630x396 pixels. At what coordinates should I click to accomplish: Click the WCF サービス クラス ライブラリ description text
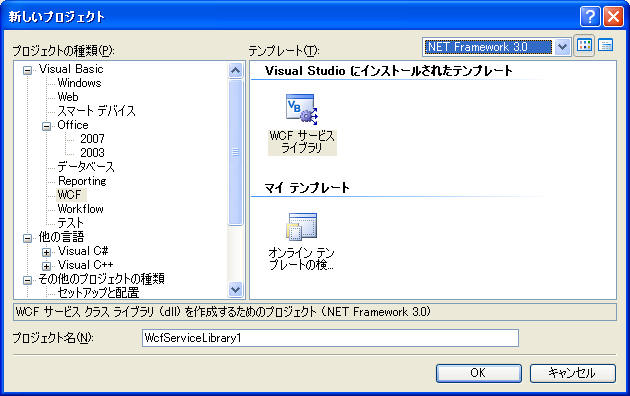click(223, 312)
